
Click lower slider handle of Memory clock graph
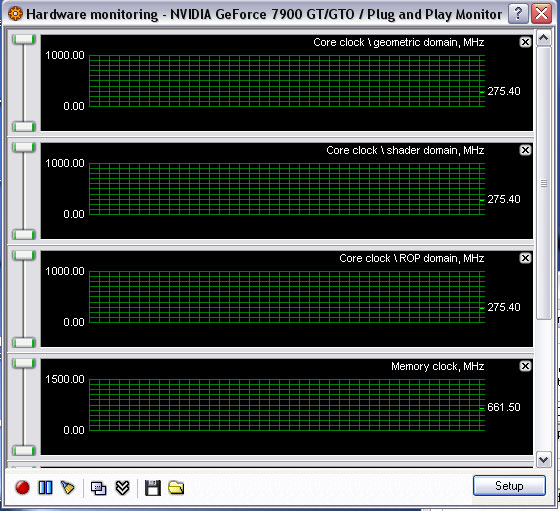[x=24, y=451]
